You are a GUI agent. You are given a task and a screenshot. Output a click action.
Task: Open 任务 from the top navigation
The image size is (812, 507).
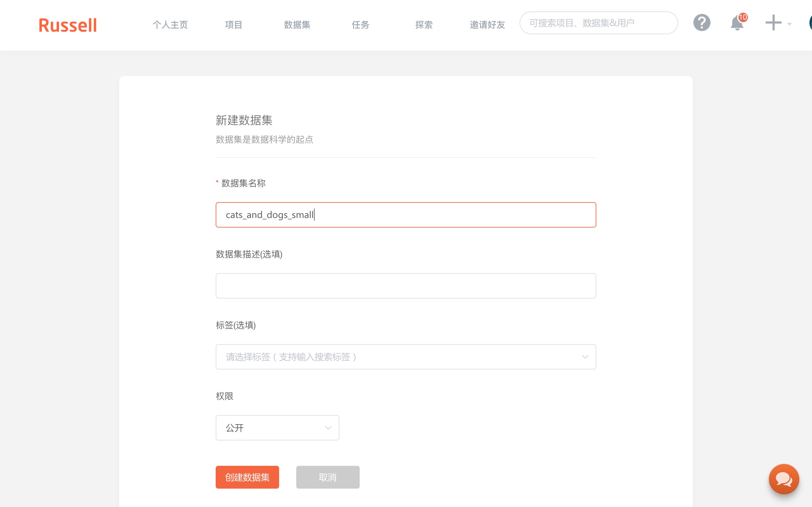pyautogui.click(x=360, y=25)
